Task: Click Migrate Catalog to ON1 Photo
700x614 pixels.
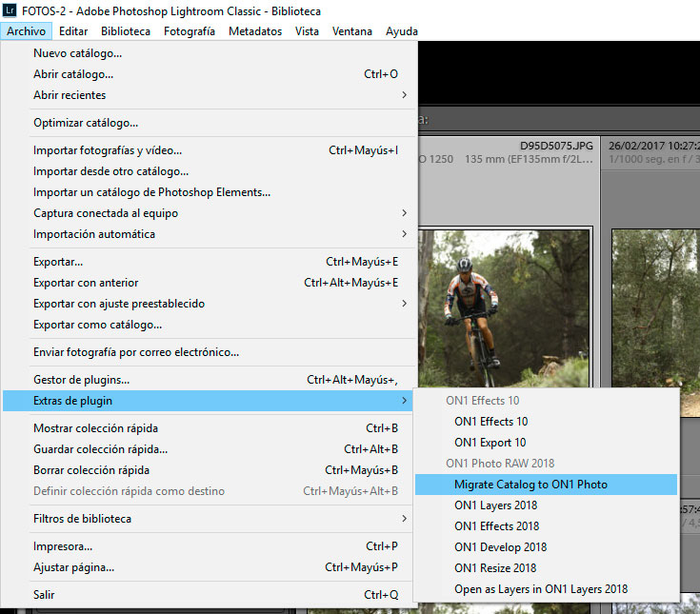Action: click(x=530, y=485)
